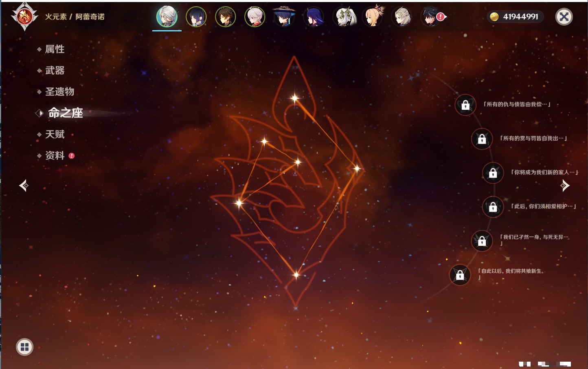Switch to Wriothesley's avatar with red alert badge
Screen dimensions: 588x369
[x=432, y=17]
